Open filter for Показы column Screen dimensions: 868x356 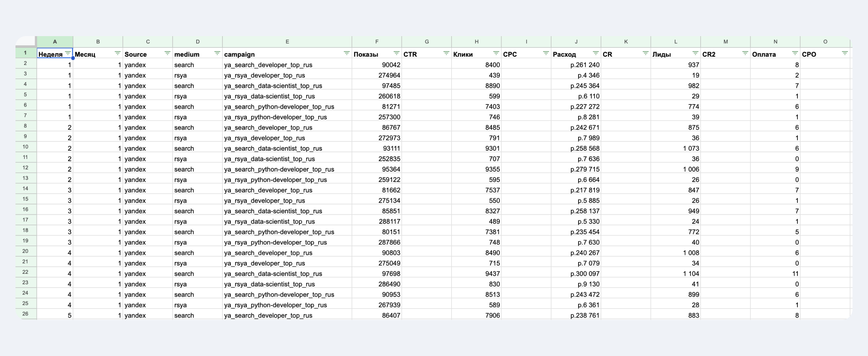[396, 53]
